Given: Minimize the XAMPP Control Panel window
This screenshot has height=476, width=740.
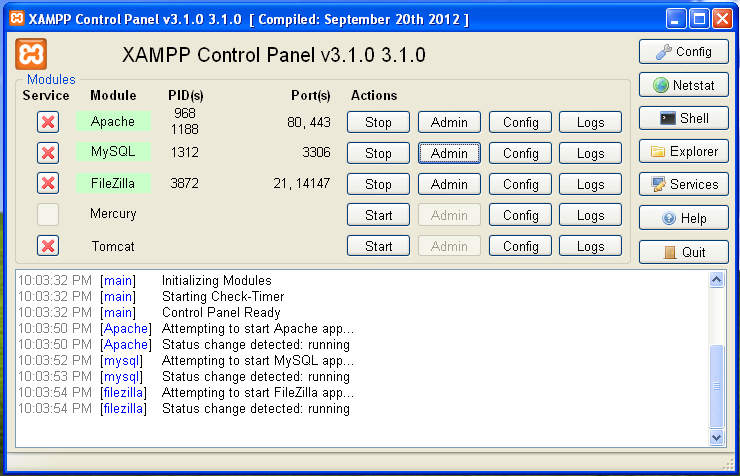Looking at the screenshot, I should coord(676,19).
